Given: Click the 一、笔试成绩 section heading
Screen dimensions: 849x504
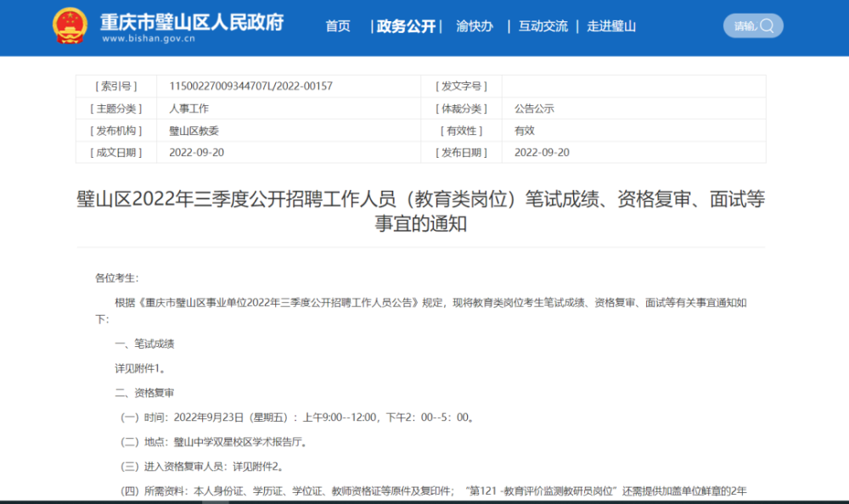Looking at the screenshot, I should [144, 344].
